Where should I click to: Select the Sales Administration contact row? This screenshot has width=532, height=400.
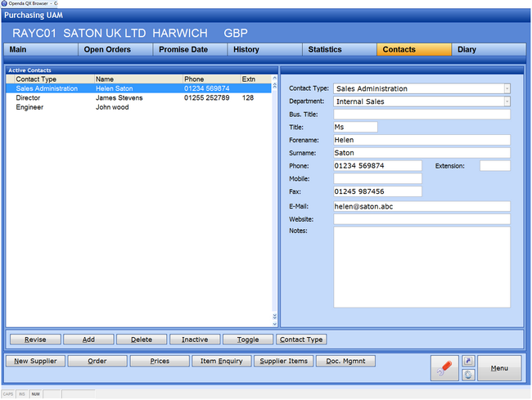[138, 88]
